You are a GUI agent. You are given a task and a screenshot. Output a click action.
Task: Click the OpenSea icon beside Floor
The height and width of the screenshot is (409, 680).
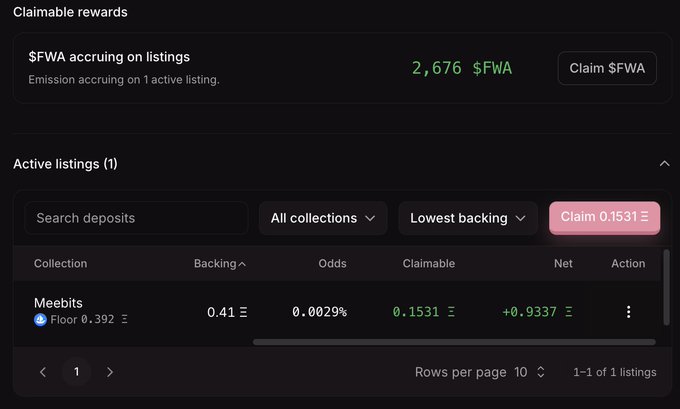tap(40, 320)
